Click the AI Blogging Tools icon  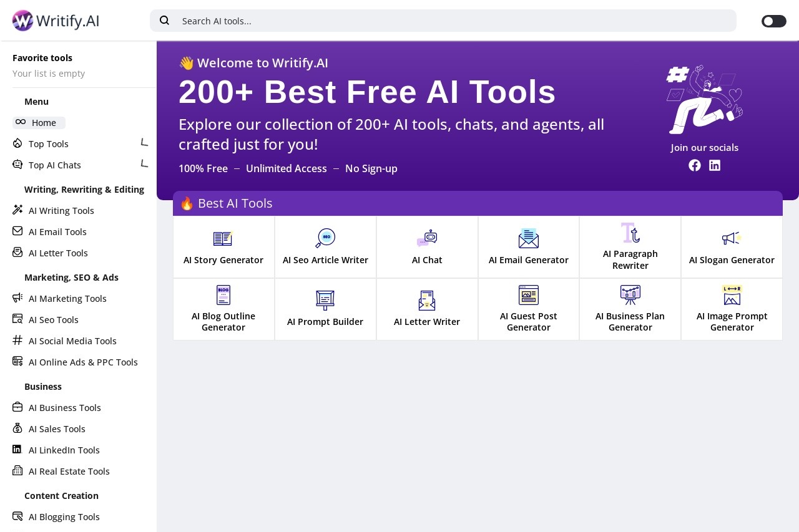17,516
